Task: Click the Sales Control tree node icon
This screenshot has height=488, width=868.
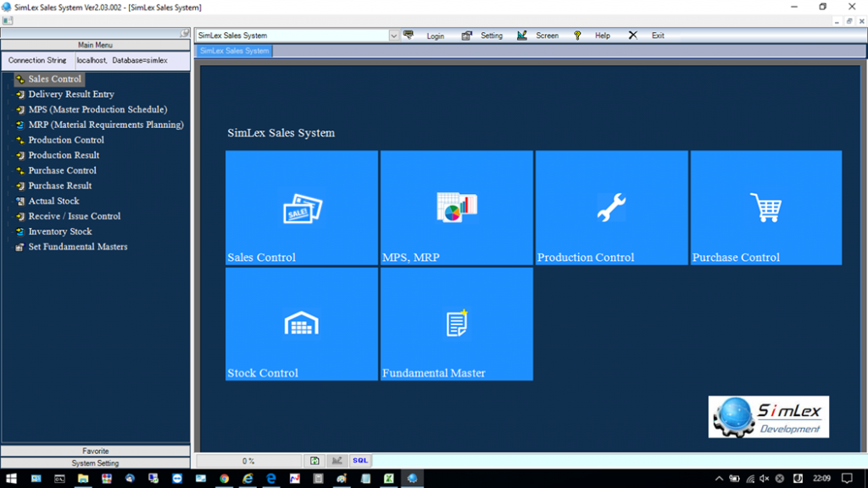Action: coord(20,79)
